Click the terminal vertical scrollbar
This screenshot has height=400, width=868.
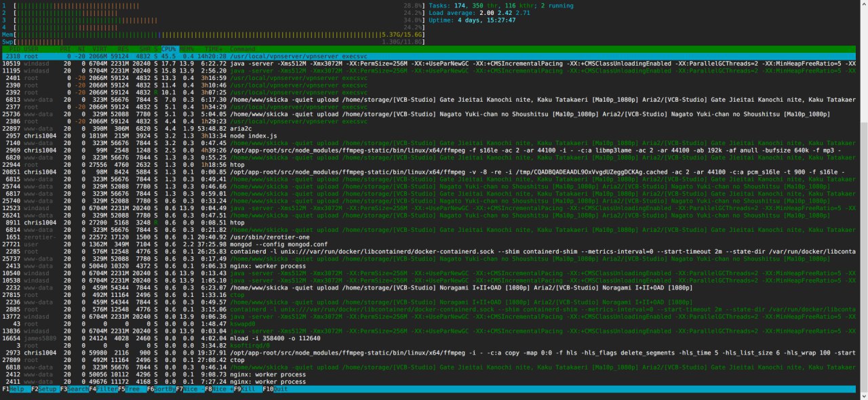click(863, 200)
